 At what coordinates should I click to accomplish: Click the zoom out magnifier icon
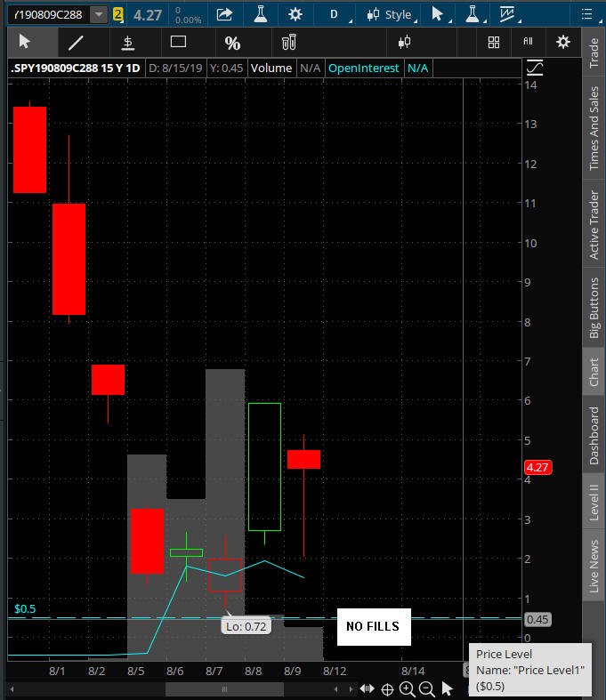click(x=426, y=688)
